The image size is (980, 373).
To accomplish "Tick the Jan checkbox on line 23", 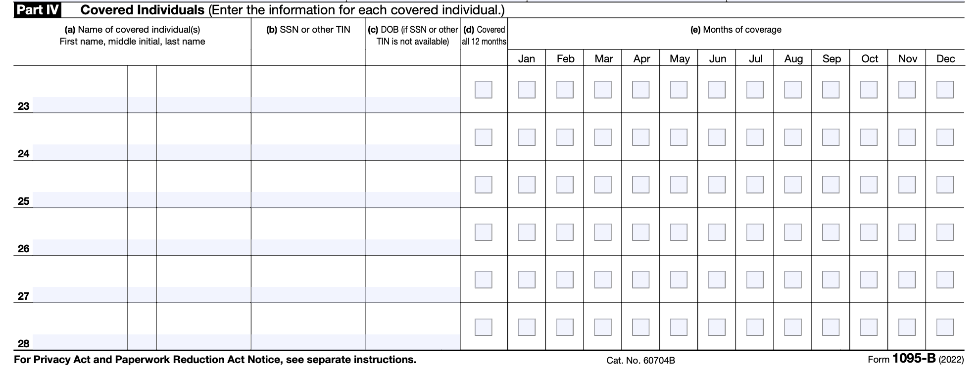I will [x=527, y=90].
